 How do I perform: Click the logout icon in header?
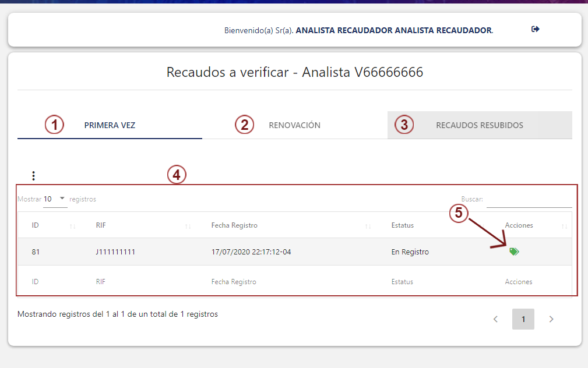click(536, 29)
